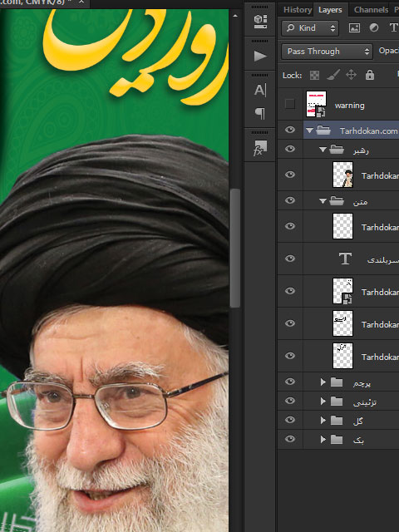Select the leader portrait layer thumbnail
Image resolution: width=399 pixels, height=532 pixels.
[x=342, y=175]
